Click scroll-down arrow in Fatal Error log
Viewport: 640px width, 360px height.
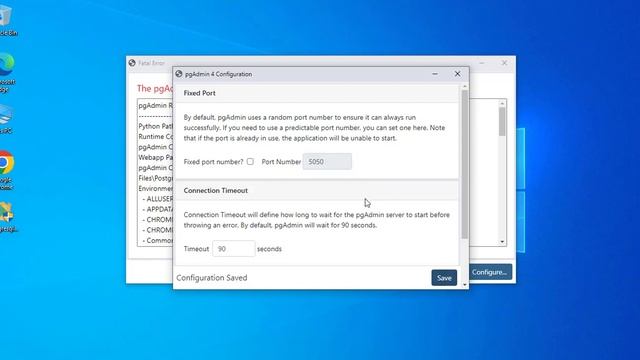click(x=502, y=242)
